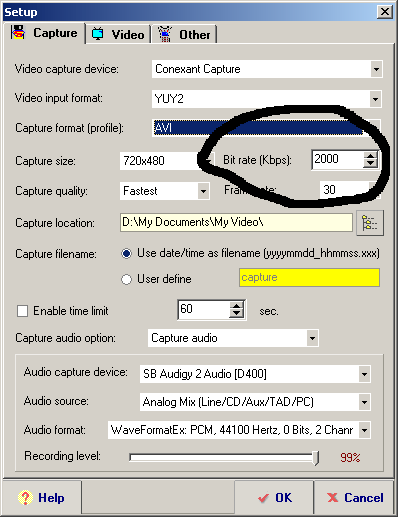Click the Capture location path field
The width and height of the screenshot is (398, 517).
[236, 222]
